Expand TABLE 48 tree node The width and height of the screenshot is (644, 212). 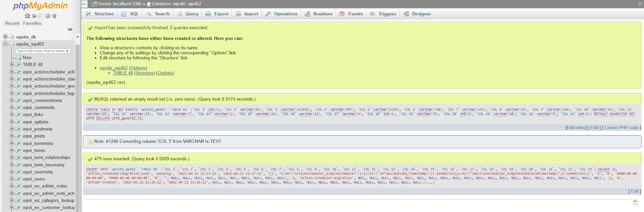point(12,64)
